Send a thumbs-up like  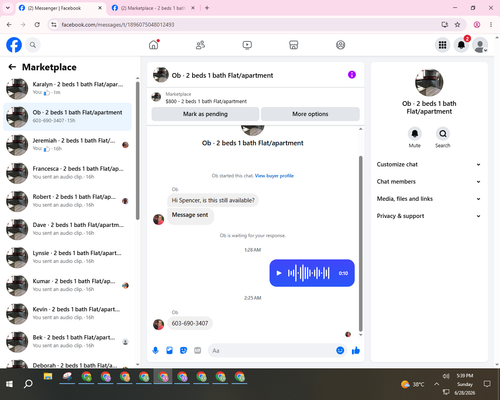click(356, 350)
